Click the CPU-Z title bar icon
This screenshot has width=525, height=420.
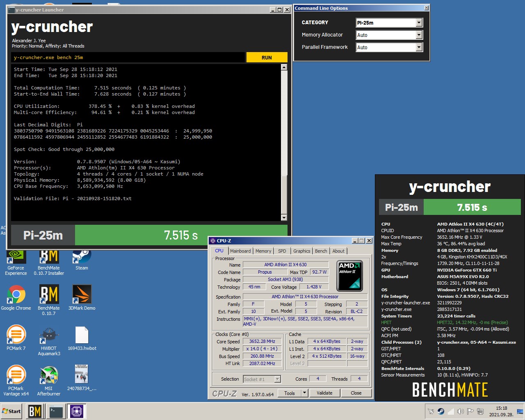point(213,241)
